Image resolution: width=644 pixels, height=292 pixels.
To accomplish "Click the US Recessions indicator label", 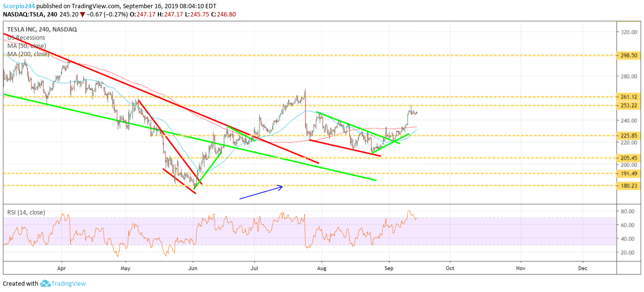I will tap(26, 38).
